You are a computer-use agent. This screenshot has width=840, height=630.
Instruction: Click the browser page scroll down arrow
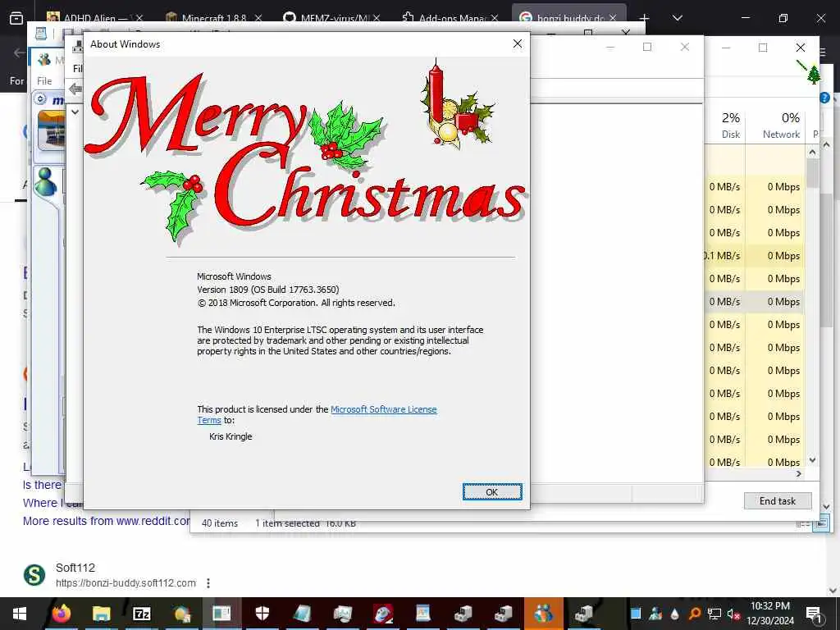coord(833,591)
